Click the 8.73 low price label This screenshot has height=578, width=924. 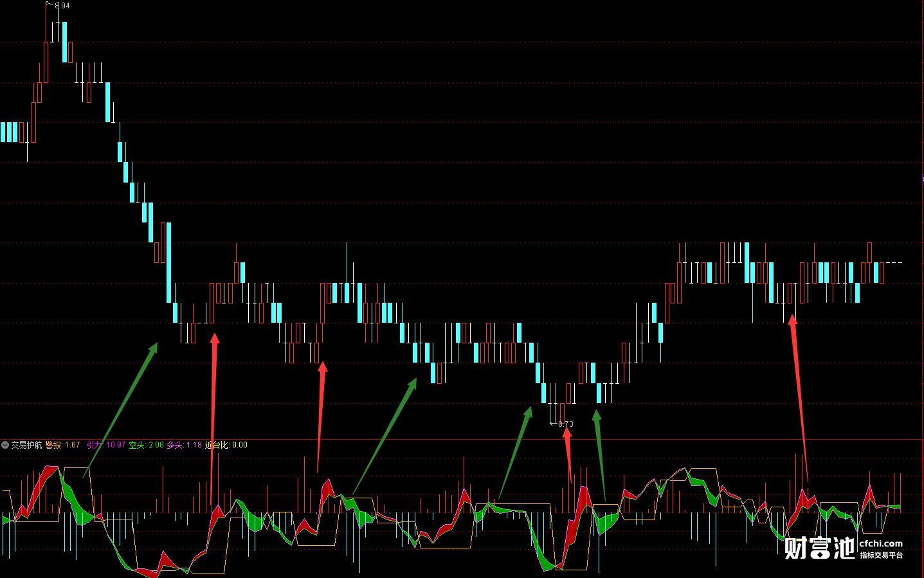pos(566,424)
